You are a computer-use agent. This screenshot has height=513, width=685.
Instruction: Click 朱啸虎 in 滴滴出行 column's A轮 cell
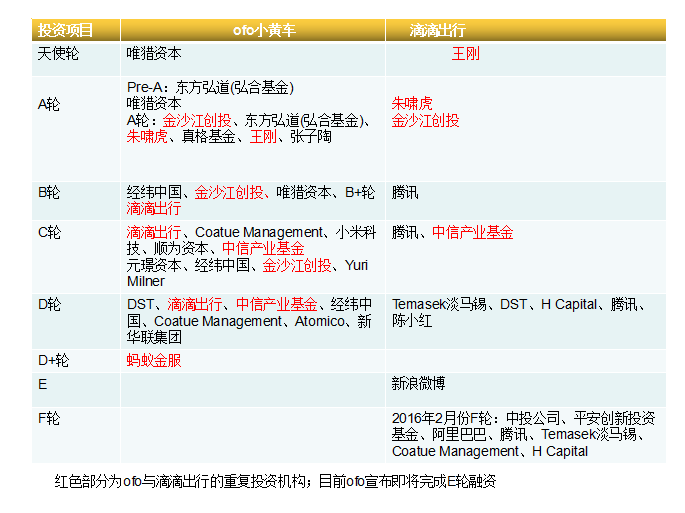coord(412,104)
